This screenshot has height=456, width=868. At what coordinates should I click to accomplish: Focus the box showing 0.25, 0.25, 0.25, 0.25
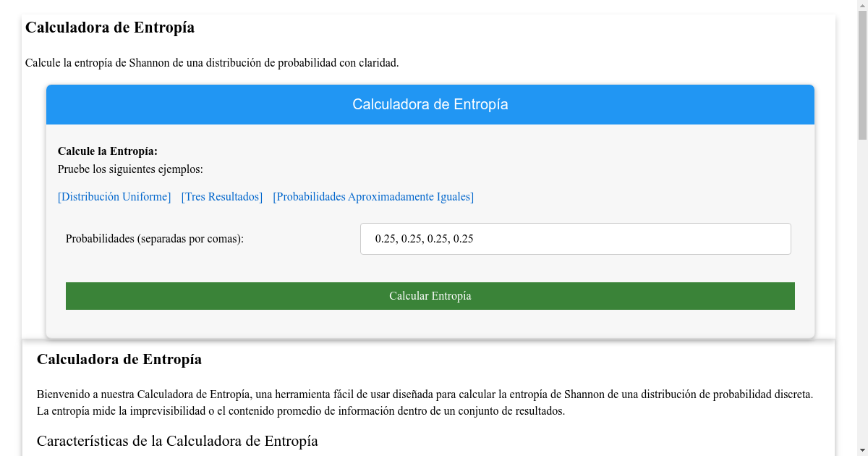click(575, 238)
